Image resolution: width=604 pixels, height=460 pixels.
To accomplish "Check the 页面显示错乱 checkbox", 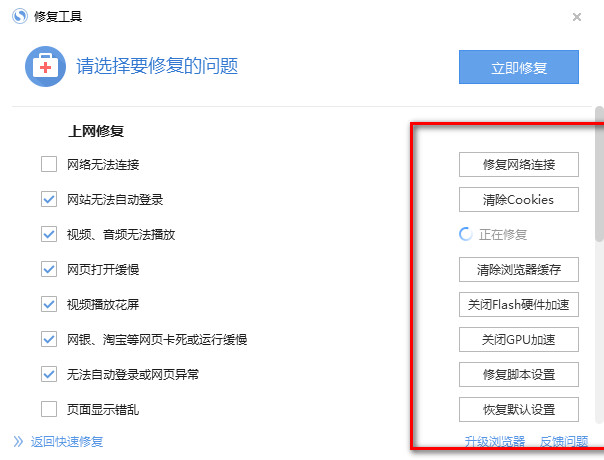I will (x=49, y=409).
